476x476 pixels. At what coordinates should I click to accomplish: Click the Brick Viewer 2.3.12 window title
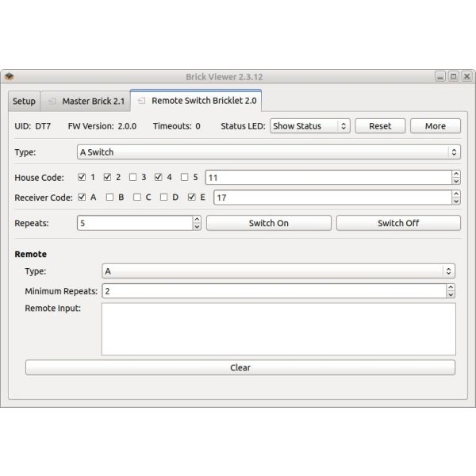[225, 77]
